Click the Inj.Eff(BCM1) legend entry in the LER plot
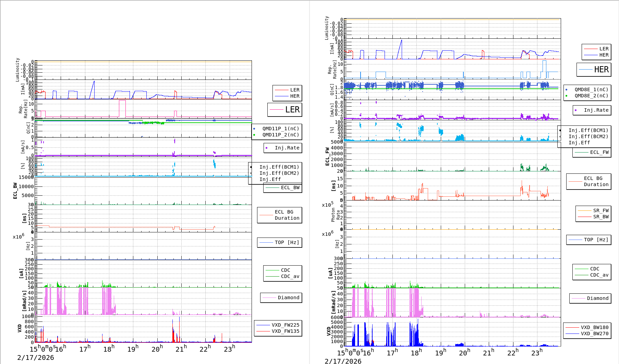 coord(279,167)
